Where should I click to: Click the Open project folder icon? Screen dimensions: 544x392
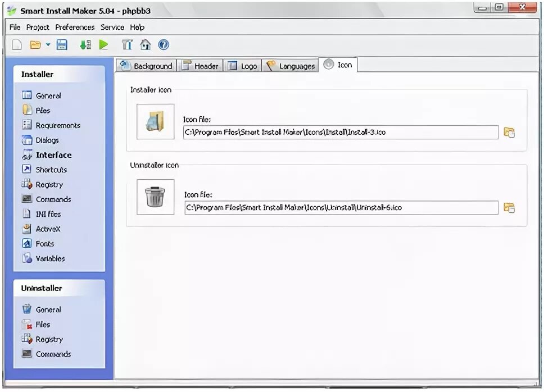pos(35,45)
